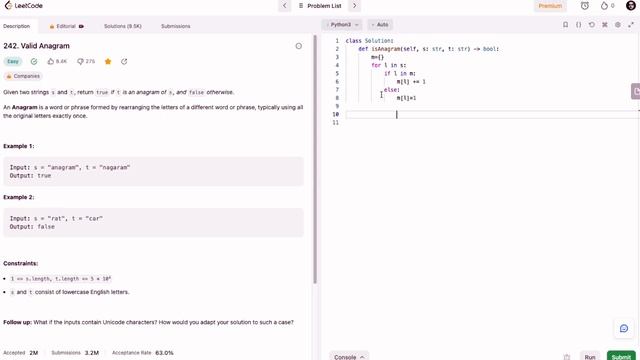Click the share icon
This screenshot has height=360, width=640.
pyautogui.click(x=124, y=61)
